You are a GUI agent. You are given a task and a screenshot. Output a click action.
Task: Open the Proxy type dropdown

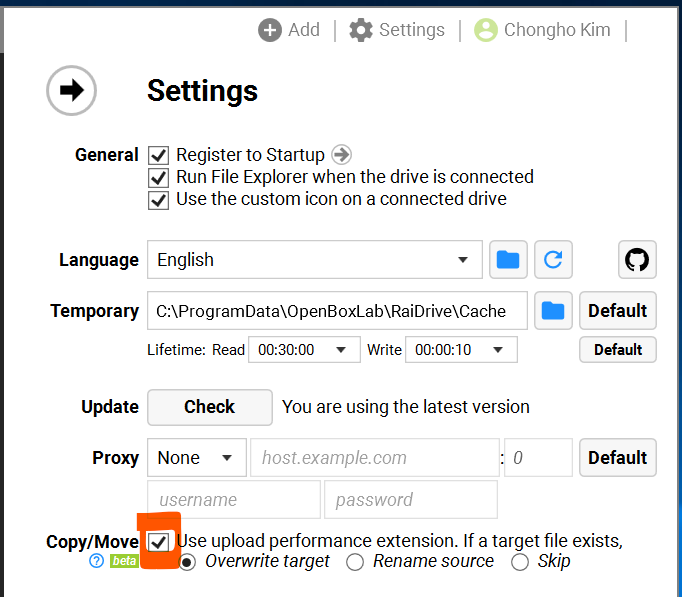196,458
